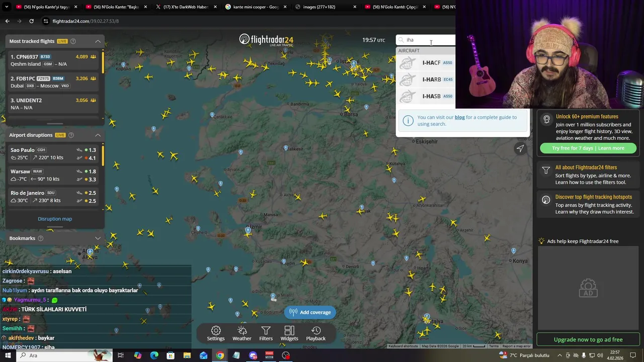This screenshot has width=644, height=362.
Task: Select the I-HACF aircraft search result
Action: pos(427,63)
